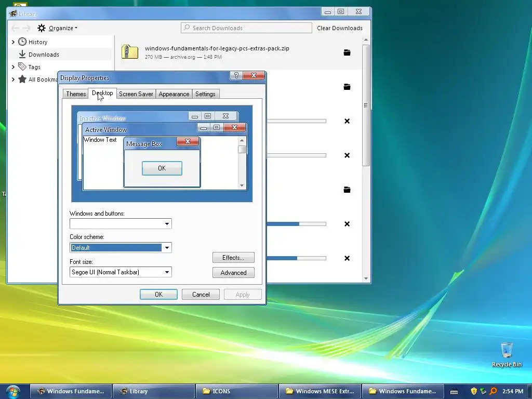Open folder for windows-fundamentals extras-pack.zip download
Image resolution: width=532 pixels, height=399 pixels.
[x=347, y=52]
